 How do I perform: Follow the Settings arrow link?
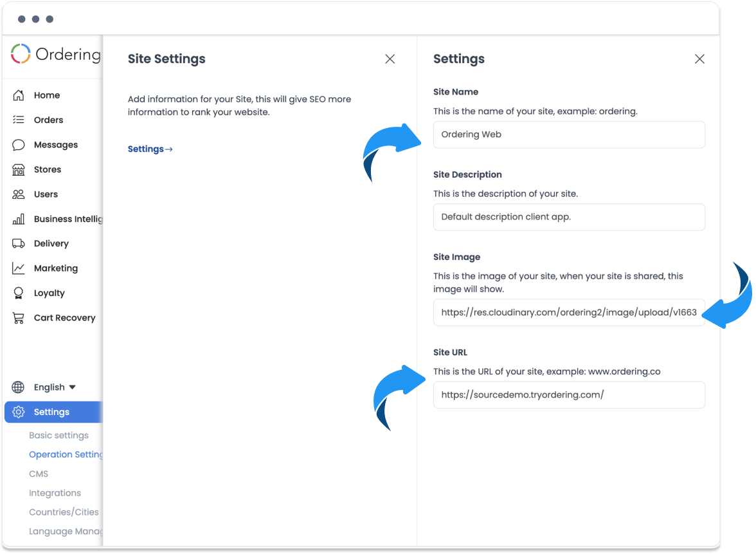150,149
